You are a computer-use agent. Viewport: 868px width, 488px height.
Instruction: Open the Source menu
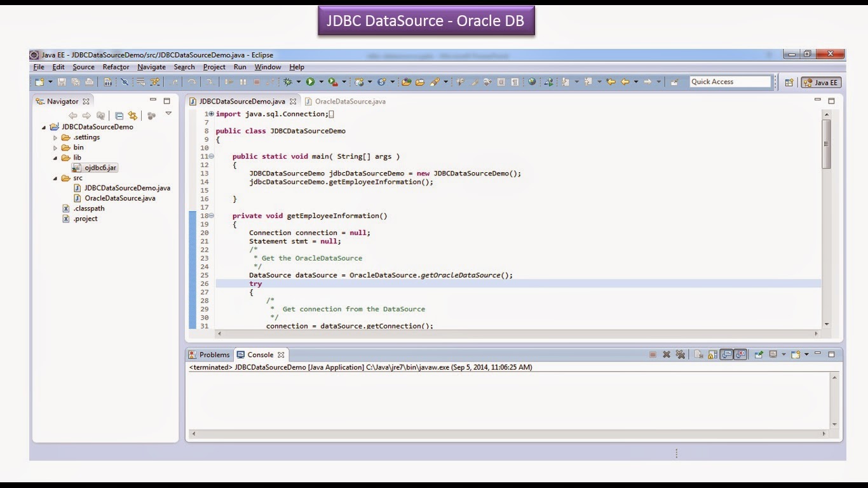[x=83, y=67]
